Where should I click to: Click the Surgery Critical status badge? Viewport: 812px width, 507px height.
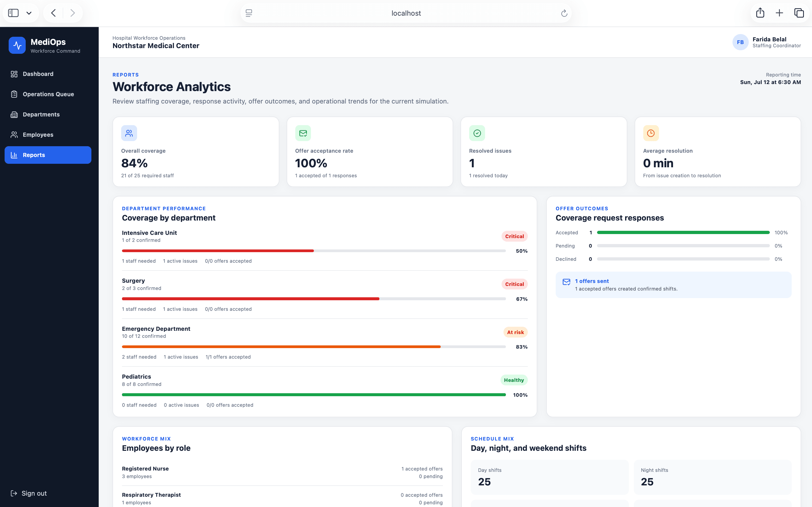tap(514, 284)
